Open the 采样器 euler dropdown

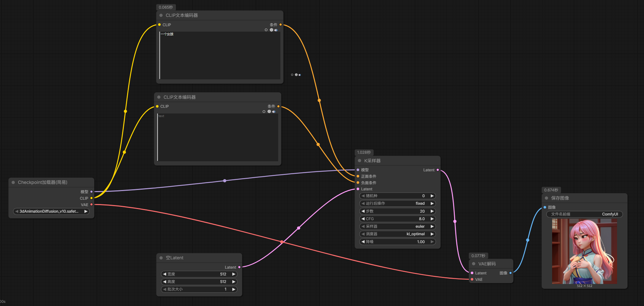(397, 227)
